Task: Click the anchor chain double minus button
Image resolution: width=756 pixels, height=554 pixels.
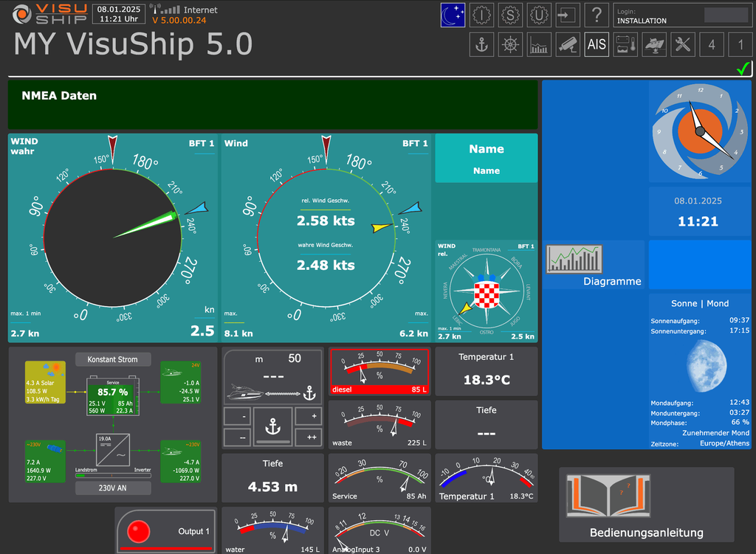Action: (x=237, y=437)
